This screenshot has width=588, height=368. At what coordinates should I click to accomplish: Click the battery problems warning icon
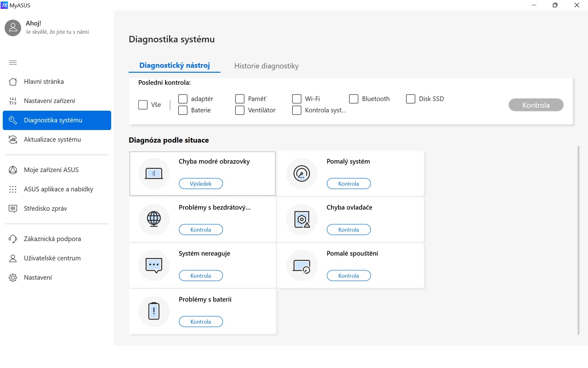(x=154, y=311)
